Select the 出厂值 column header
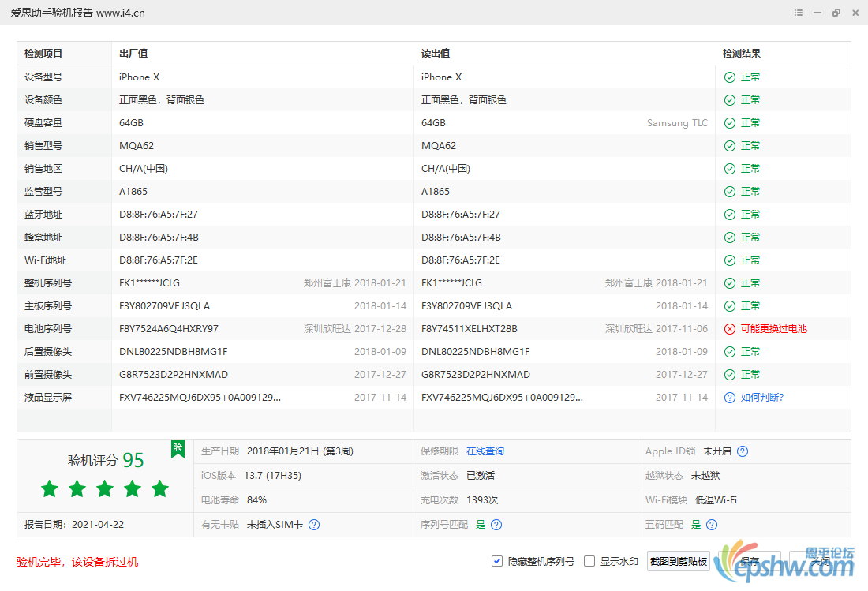Screen dimensions: 868x591 pos(133,54)
